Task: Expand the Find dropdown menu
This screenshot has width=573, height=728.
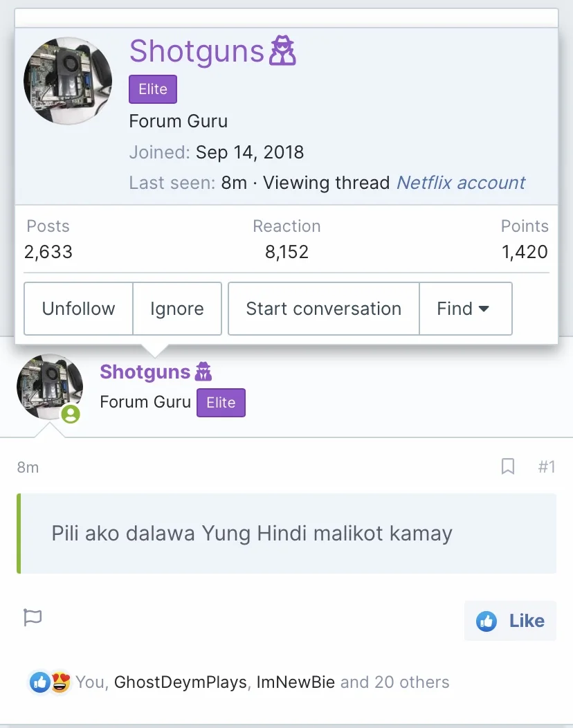Action: 466,309
